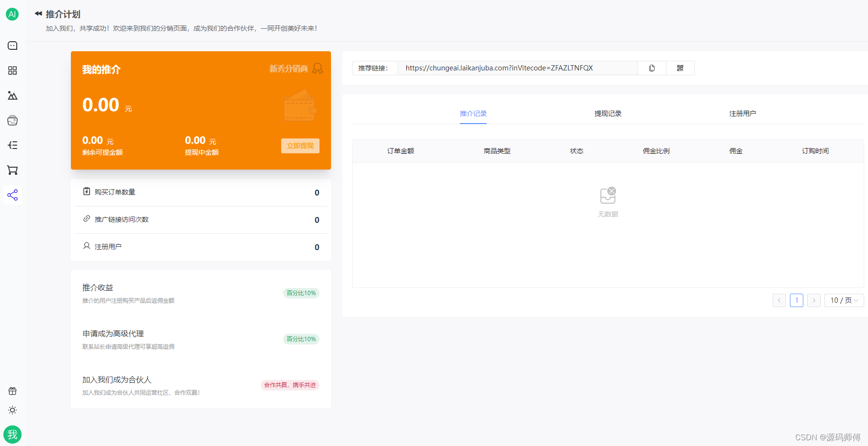
Task: Switch to the 推介记录 tab
Action: tap(473, 114)
